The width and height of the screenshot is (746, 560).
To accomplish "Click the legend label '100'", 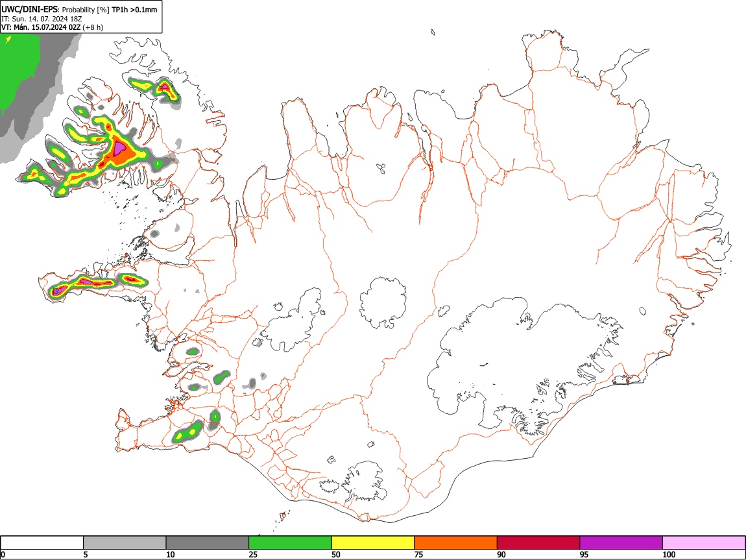I will (669, 554).
